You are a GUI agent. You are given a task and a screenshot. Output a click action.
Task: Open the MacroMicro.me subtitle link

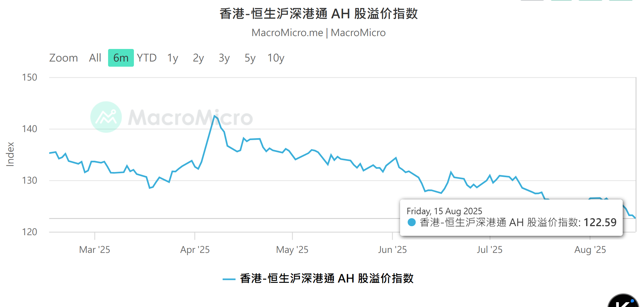(287, 33)
